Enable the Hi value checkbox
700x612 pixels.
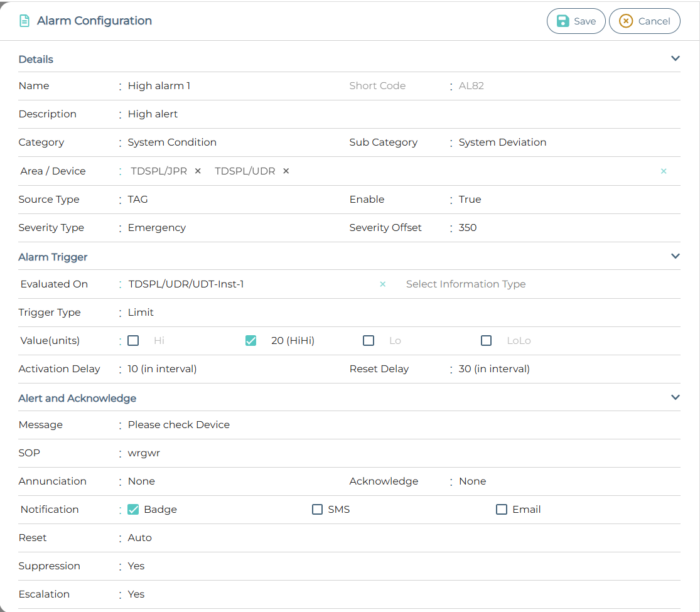[x=133, y=341]
